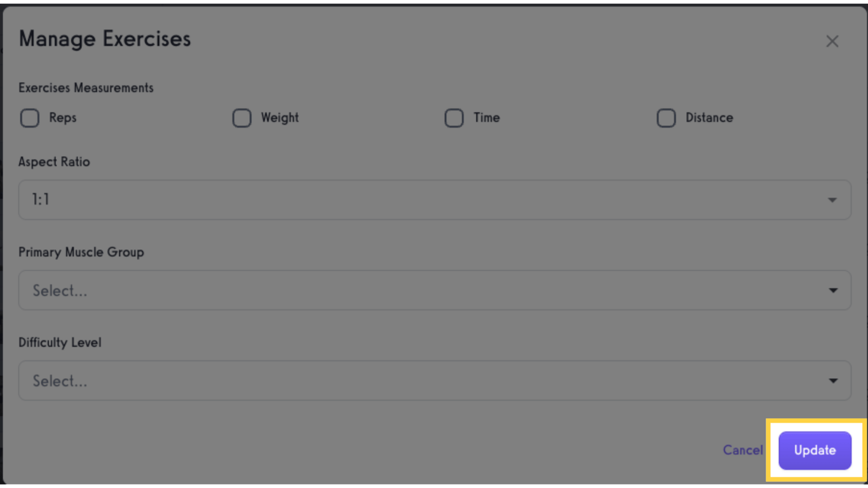Click the Select placeholder under Difficulty Level
This screenshot has height=488, width=868.
pyautogui.click(x=60, y=381)
